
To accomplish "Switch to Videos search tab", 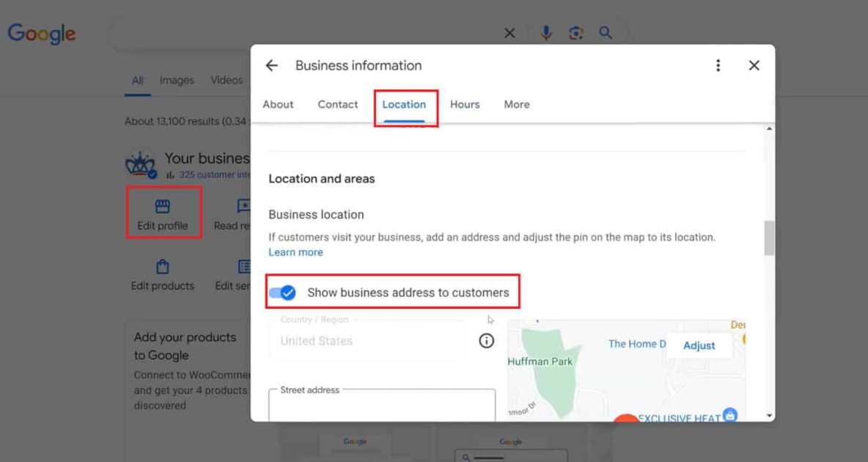I will tap(227, 81).
